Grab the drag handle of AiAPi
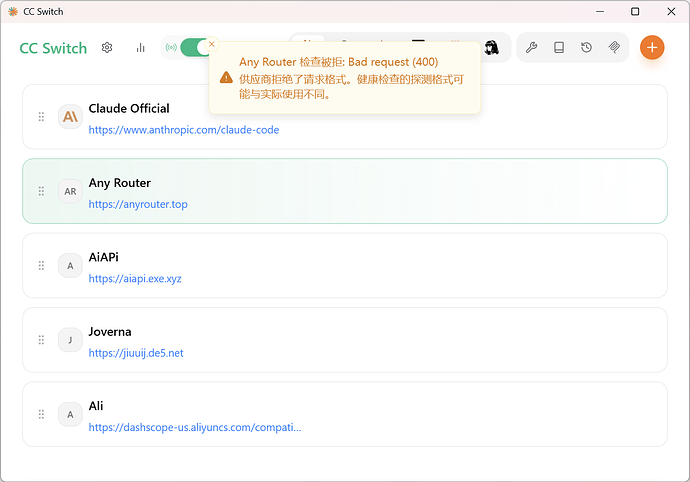Viewport: 690px width, 482px height. [41, 265]
